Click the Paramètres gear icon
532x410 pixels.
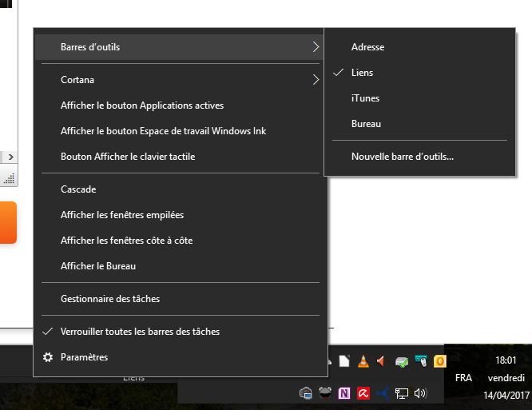pyautogui.click(x=48, y=357)
